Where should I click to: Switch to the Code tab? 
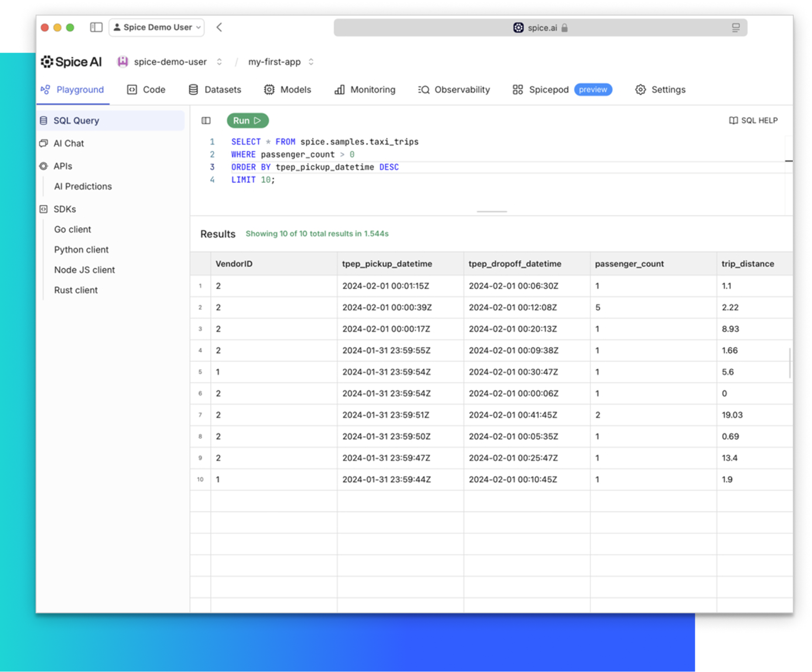tap(146, 90)
